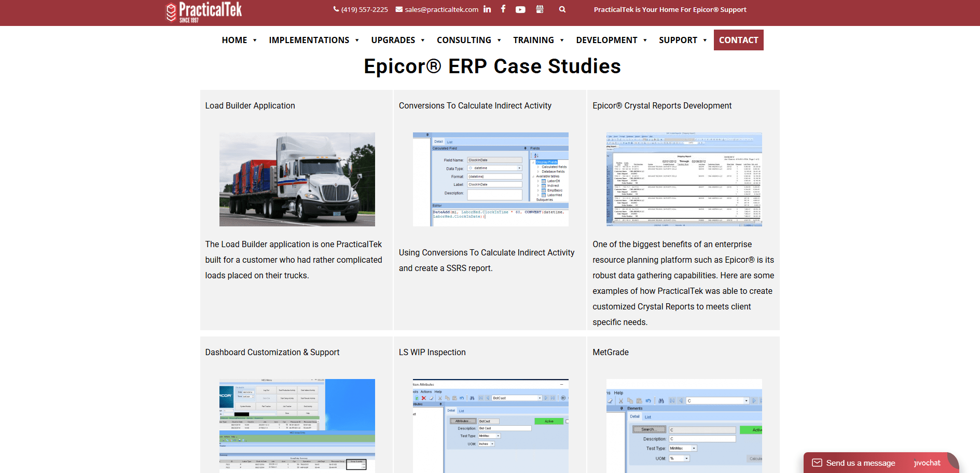The width and height of the screenshot is (980, 473).
Task: Expand the CONSULTING menu arrow
Action: click(x=499, y=40)
